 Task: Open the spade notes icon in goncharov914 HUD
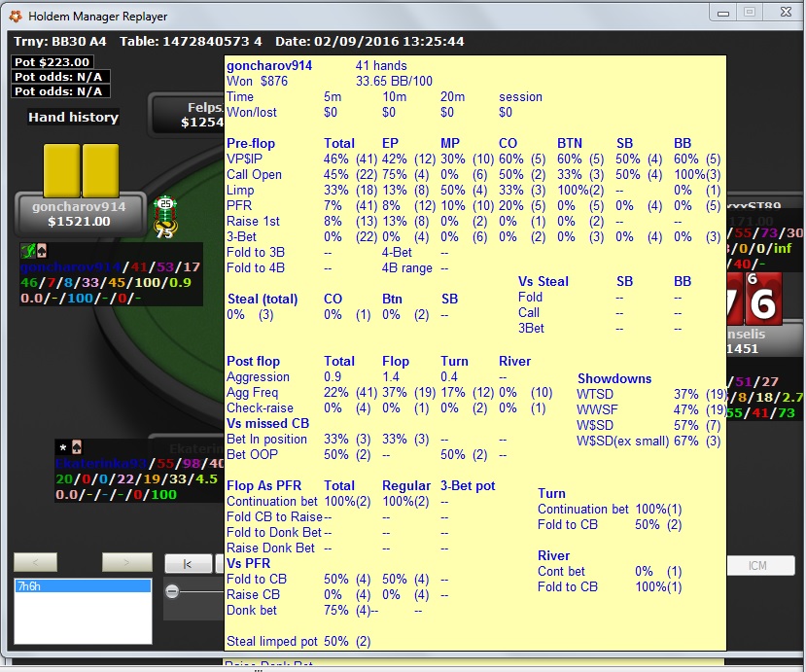point(42,251)
